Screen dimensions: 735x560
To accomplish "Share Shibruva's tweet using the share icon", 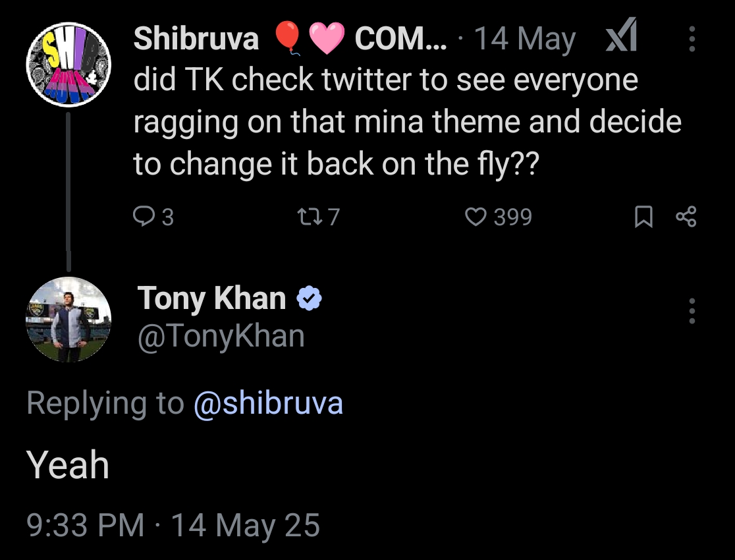I will point(686,217).
